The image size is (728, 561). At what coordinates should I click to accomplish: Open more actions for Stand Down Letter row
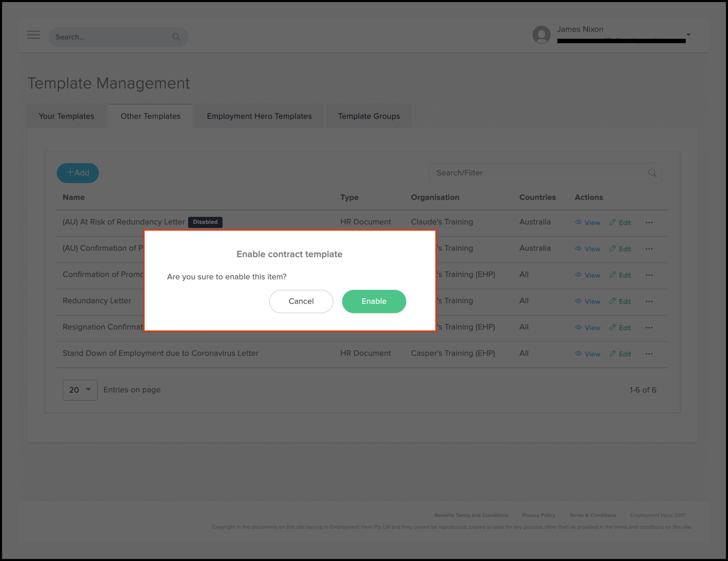tap(649, 354)
